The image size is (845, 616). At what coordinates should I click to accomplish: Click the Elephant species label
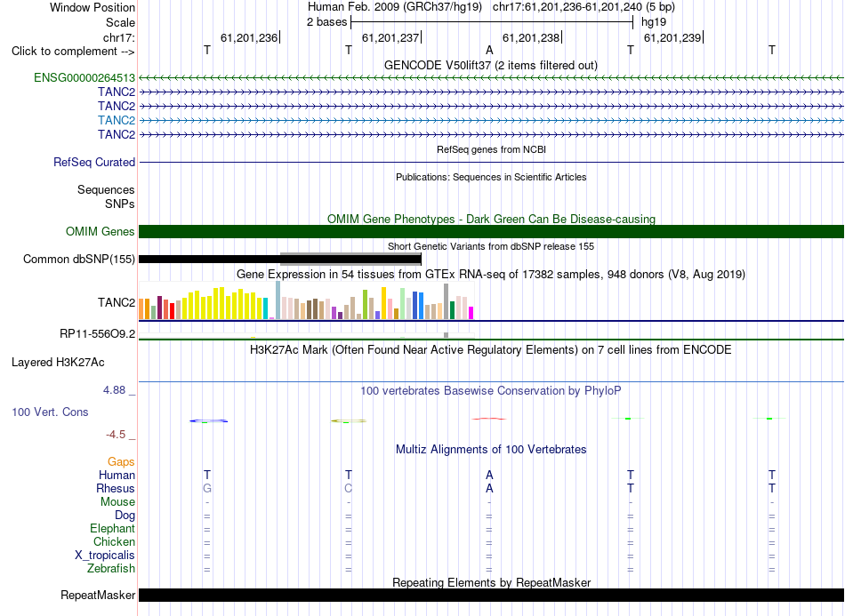[x=113, y=528]
